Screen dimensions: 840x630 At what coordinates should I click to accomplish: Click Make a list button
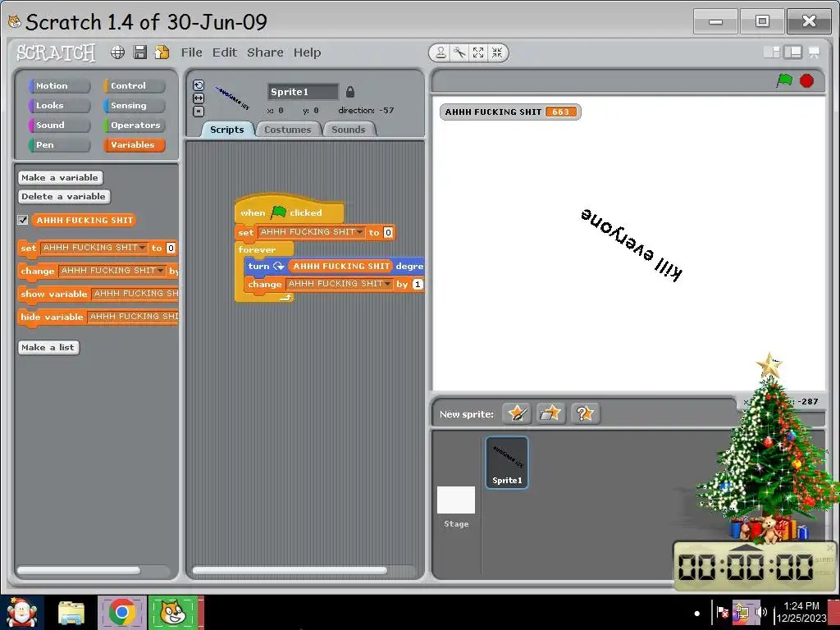[x=48, y=347]
